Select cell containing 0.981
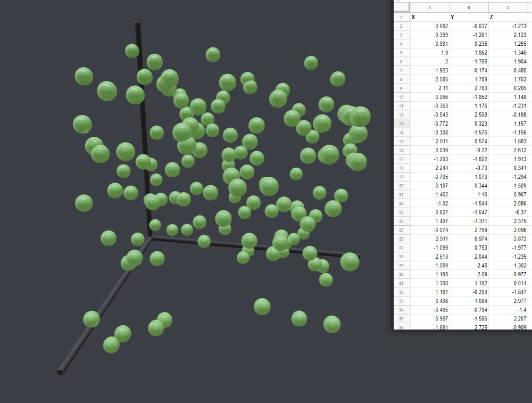This screenshot has width=532, height=403. pyautogui.click(x=429, y=44)
